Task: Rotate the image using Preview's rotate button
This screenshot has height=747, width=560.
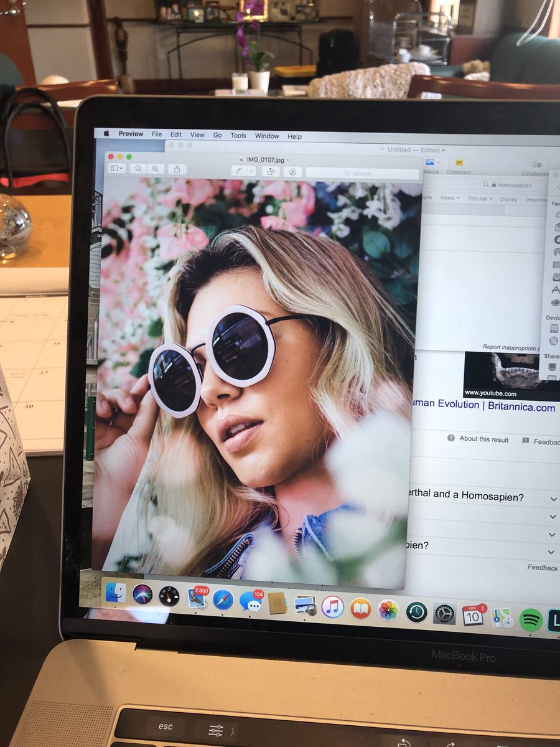Action: click(x=270, y=171)
